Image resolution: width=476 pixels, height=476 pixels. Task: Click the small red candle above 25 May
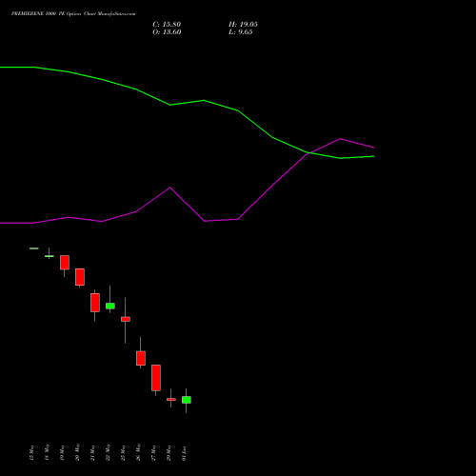(126, 319)
